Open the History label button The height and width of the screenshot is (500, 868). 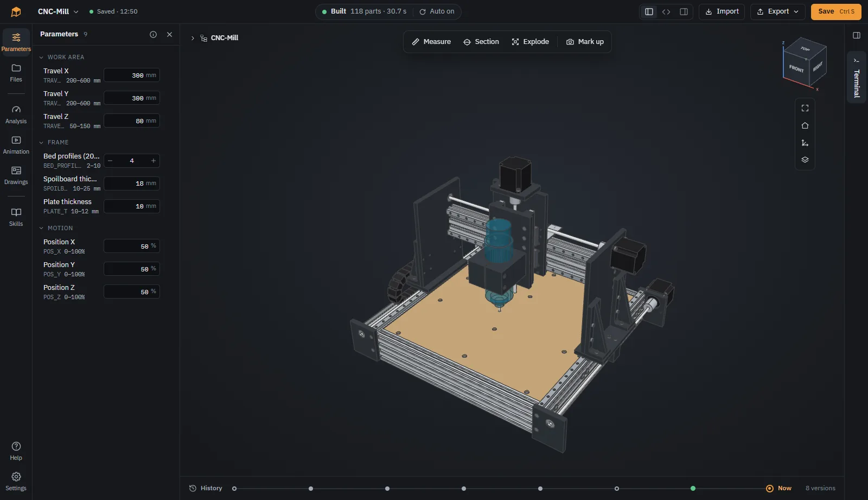[206, 488]
